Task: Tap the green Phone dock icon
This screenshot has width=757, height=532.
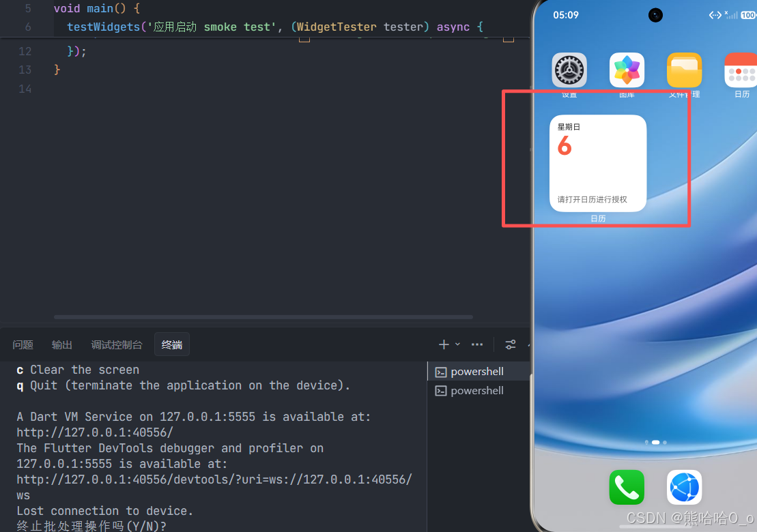Action: [627, 487]
